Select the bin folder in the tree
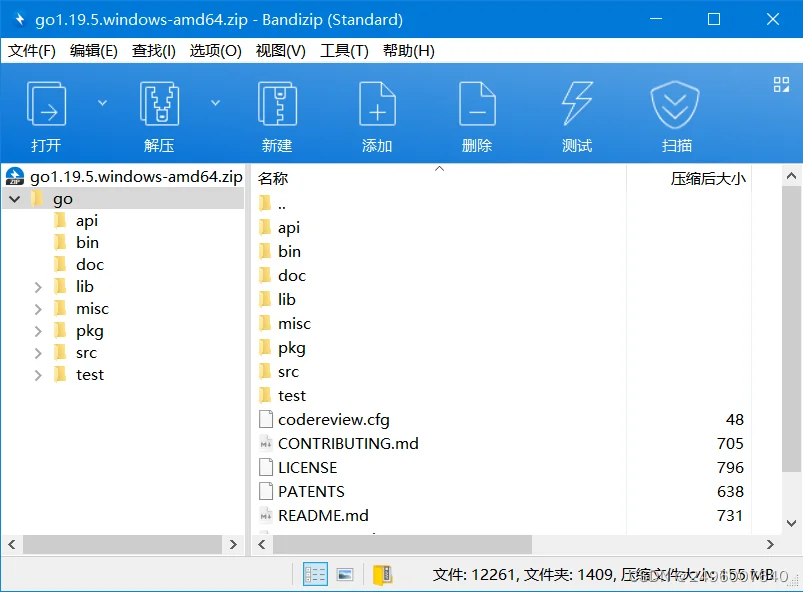This screenshot has height=592, width=803. click(88, 243)
